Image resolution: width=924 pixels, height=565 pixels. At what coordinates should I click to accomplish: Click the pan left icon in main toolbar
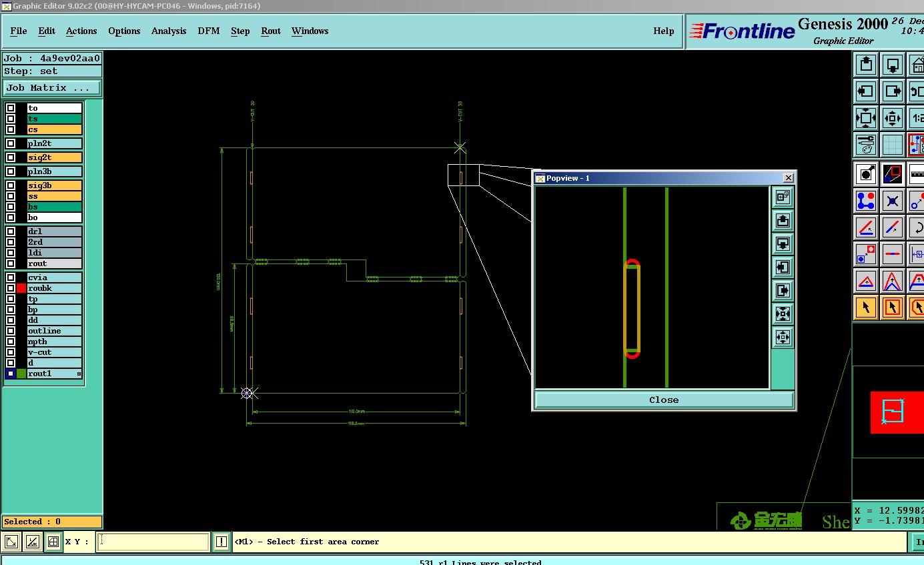click(x=866, y=91)
